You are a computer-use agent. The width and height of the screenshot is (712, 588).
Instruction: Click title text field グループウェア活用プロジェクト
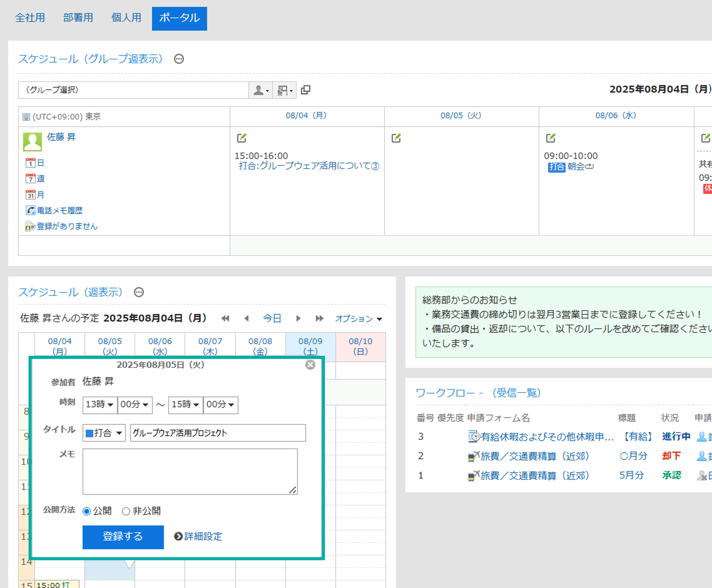coord(218,433)
